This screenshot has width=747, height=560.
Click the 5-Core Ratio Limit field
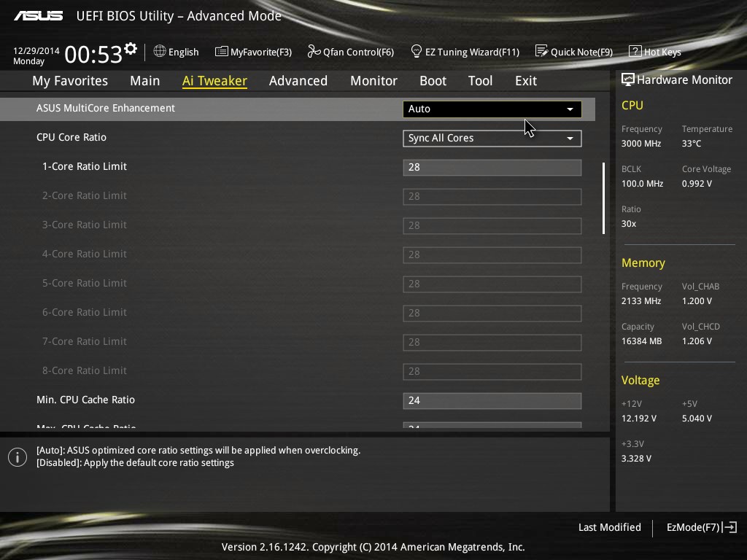492,284
